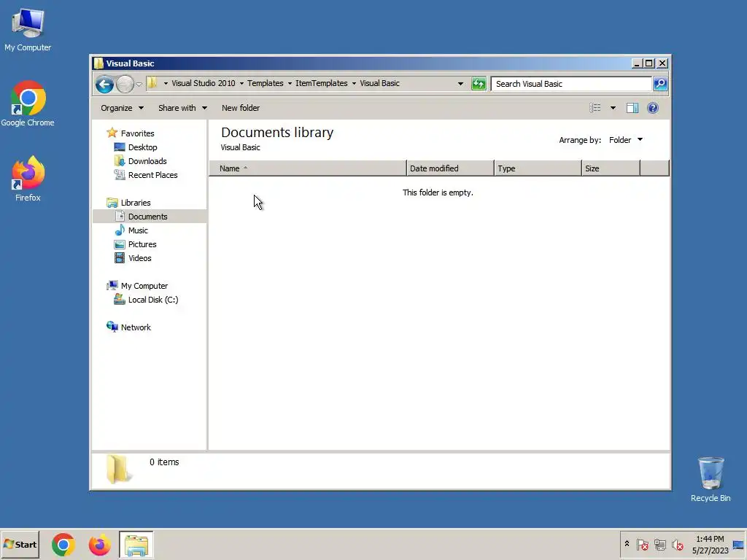Show hidden tray icons arrow
747x560 pixels.
point(627,544)
